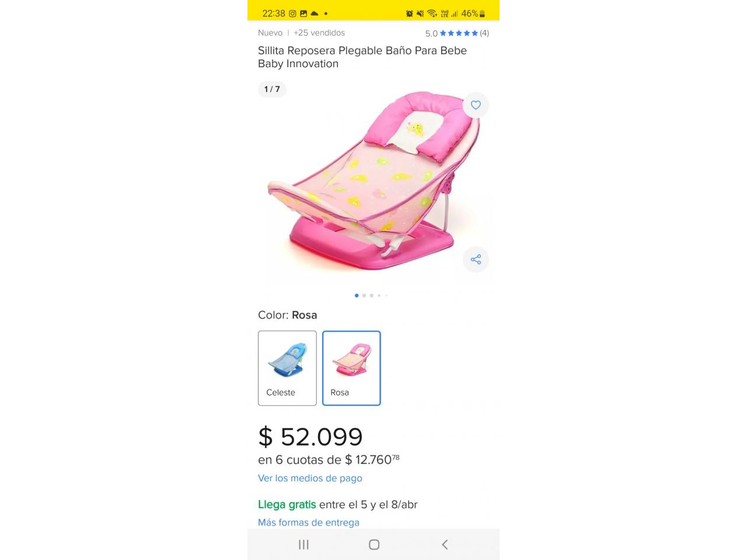
Task: Tap the alarm icon in status bar
Action: [x=410, y=13]
